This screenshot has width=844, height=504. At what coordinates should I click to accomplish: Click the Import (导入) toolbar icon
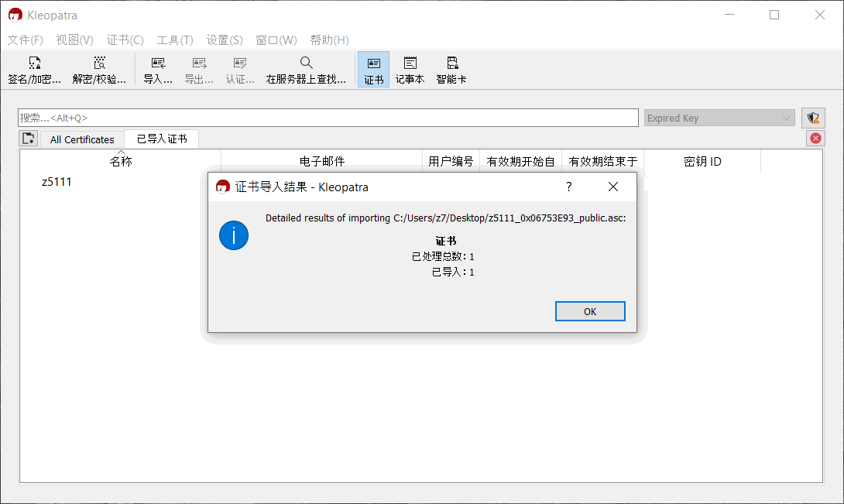pyautogui.click(x=158, y=70)
